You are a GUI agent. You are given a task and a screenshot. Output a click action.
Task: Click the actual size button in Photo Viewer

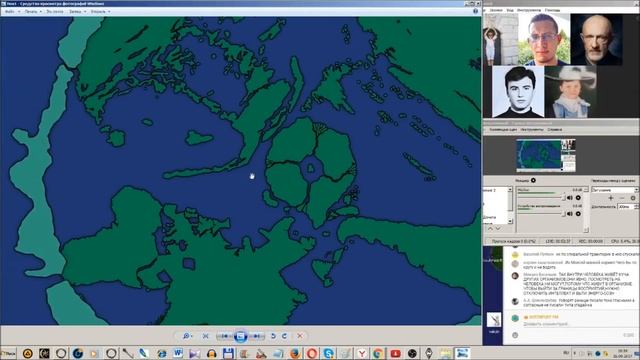click(205, 336)
